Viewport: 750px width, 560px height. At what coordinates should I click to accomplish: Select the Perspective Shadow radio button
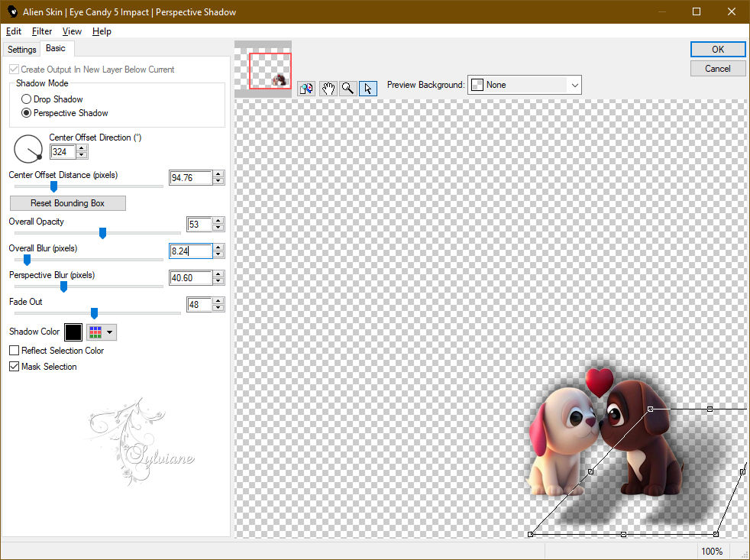26,113
